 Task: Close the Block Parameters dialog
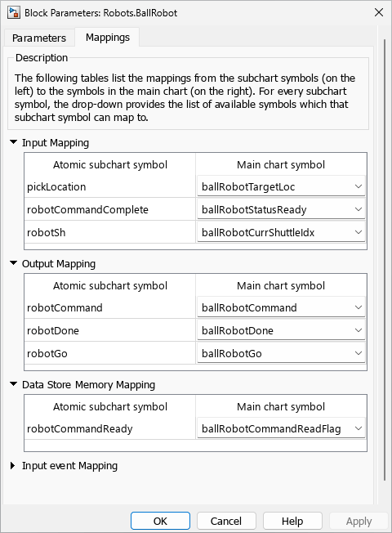coord(379,12)
